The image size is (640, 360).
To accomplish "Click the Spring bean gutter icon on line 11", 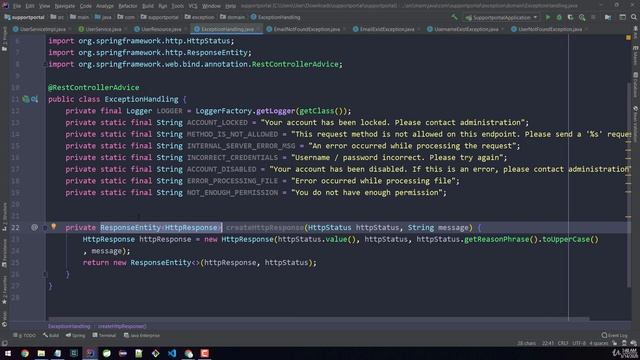I will (x=26, y=99).
